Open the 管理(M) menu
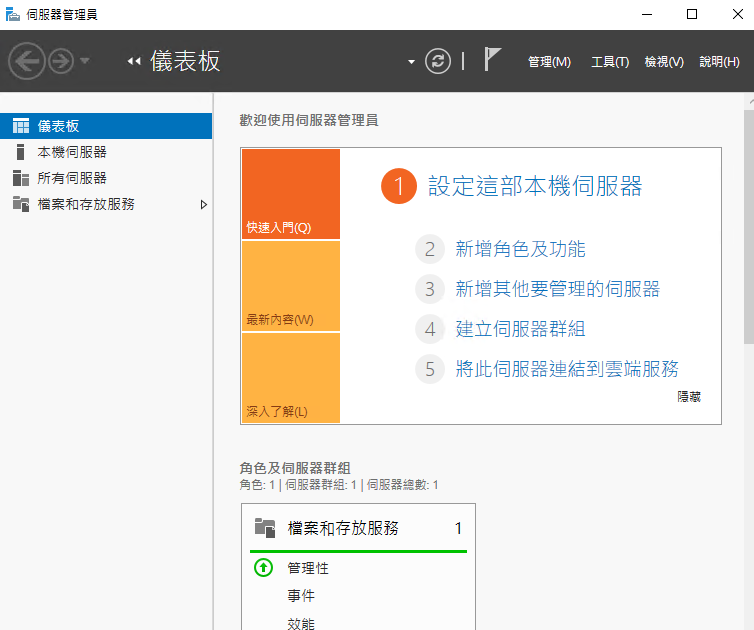The width and height of the screenshot is (754, 630). point(549,62)
